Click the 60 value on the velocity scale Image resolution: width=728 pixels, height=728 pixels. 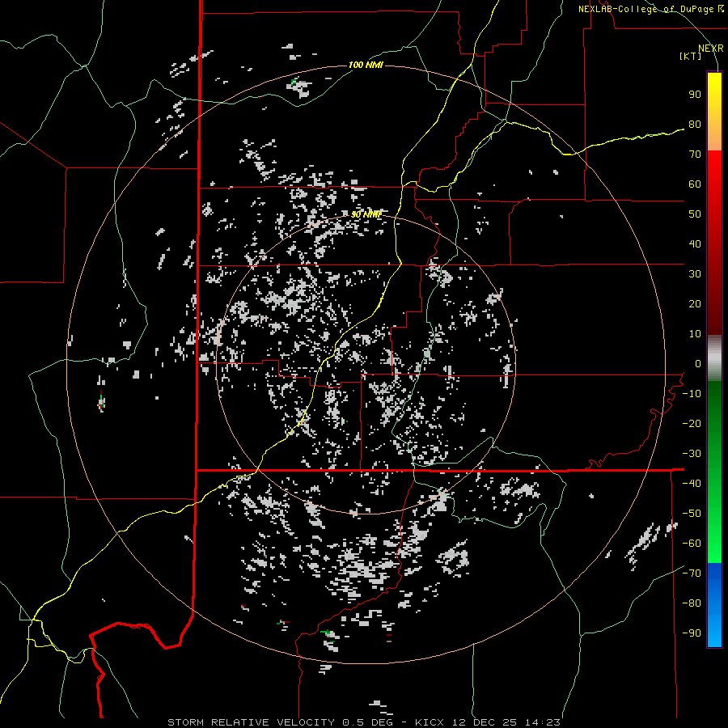pos(695,184)
